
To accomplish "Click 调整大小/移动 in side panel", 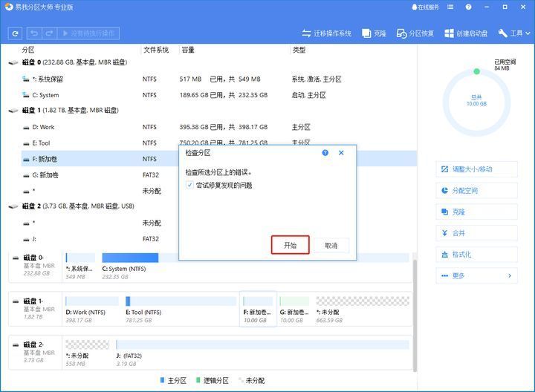I will (476, 169).
